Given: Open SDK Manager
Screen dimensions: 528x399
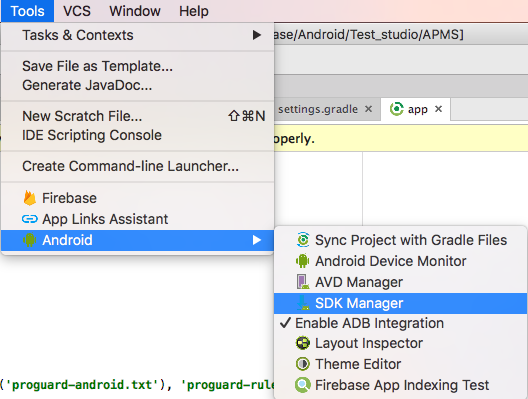Looking at the screenshot, I should 401,303.
